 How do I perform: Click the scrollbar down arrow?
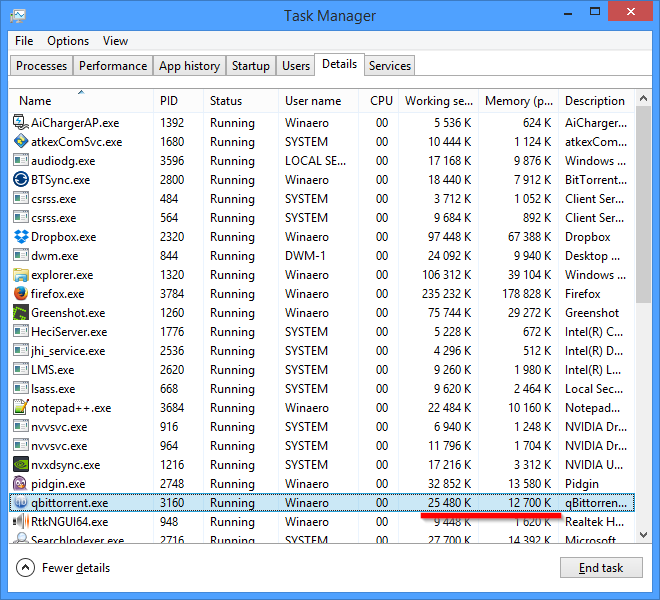pos(643,535)
